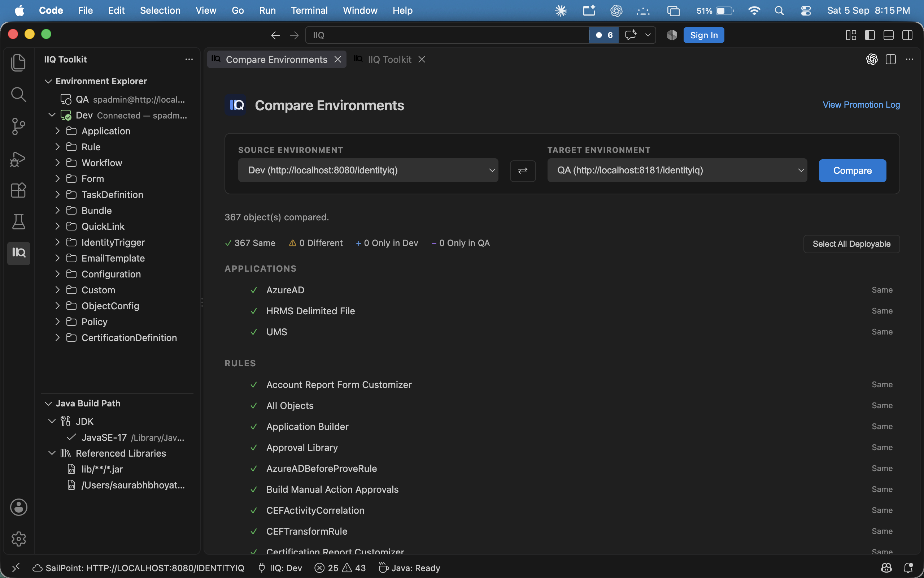This screenshot has width=924, height=578.
Task: Collapse the Environment Explorer section
Action: coord(48,81)
